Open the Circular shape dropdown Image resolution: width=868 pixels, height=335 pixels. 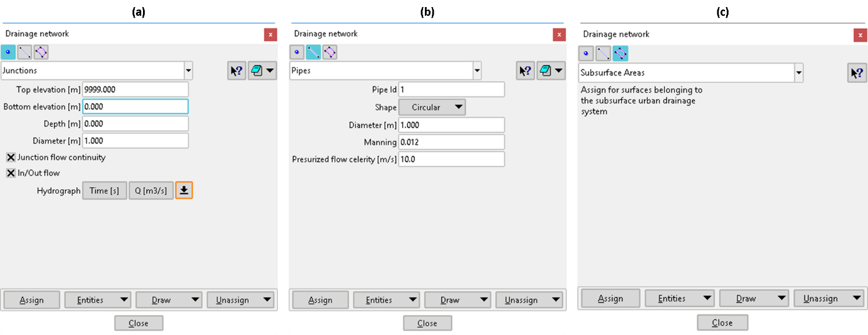[x=432, y=107]
